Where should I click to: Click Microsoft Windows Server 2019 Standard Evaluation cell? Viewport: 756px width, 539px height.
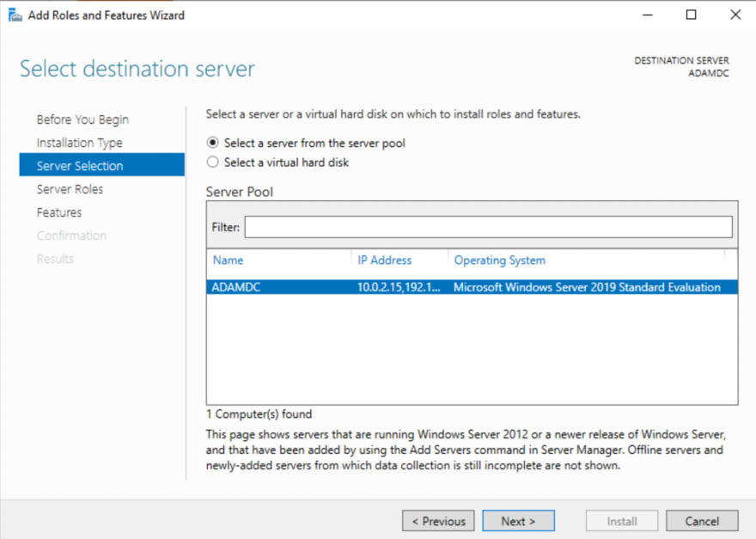pos(587,287)
